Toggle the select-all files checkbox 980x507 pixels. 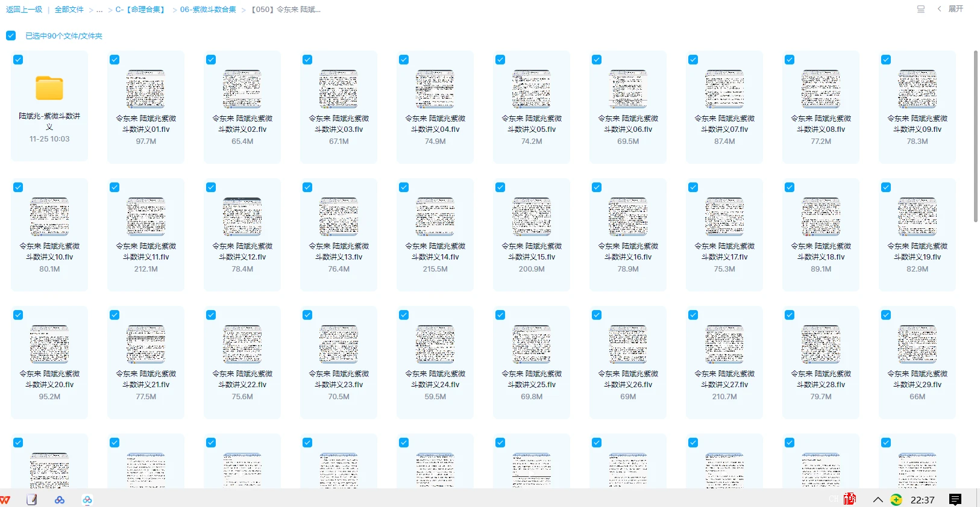coord(11,36)
